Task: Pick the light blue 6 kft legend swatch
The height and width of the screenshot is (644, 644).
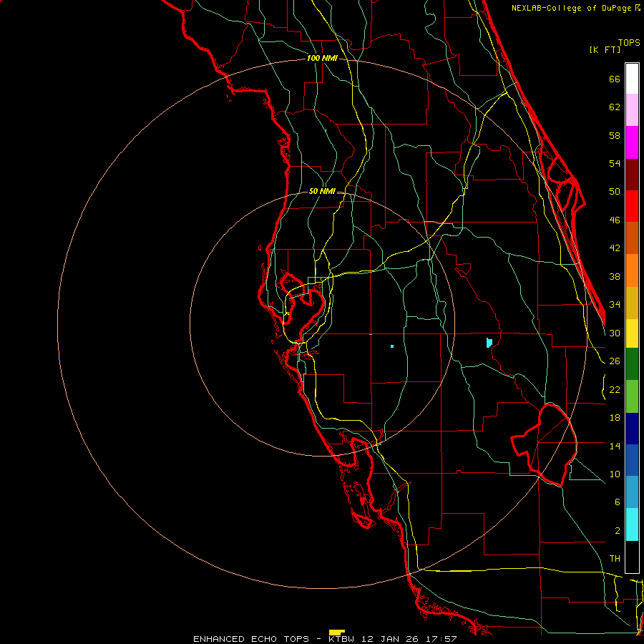Action: 632,492
